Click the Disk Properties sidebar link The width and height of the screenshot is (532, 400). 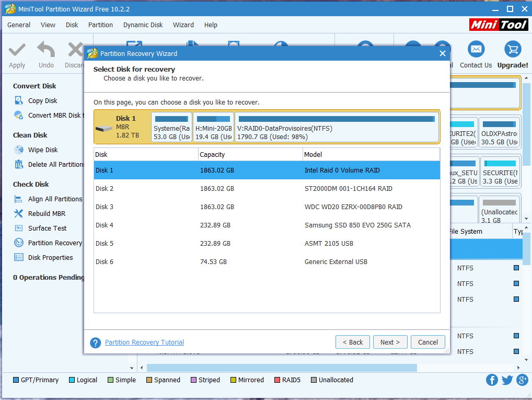pos(51,257)
